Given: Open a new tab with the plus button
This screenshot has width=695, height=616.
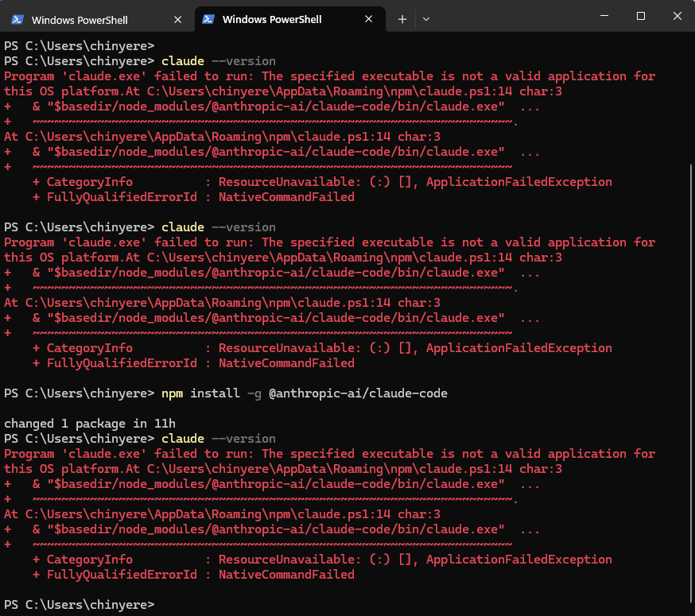Looking at the screenshot, I should click(402, 19).
